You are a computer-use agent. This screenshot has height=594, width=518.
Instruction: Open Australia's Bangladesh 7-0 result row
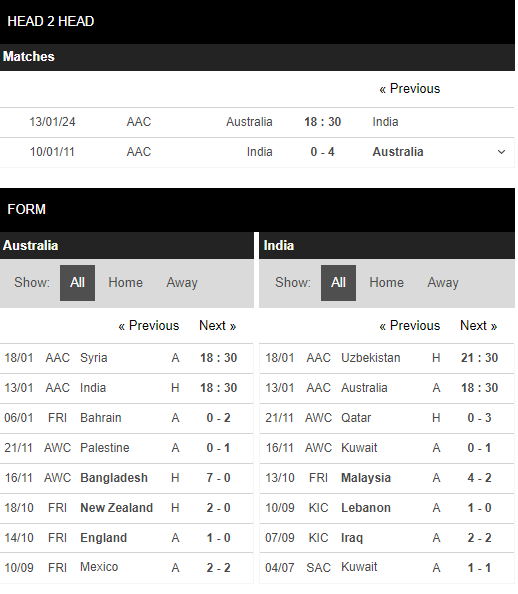pyautogui.click(x=127, y=480)
